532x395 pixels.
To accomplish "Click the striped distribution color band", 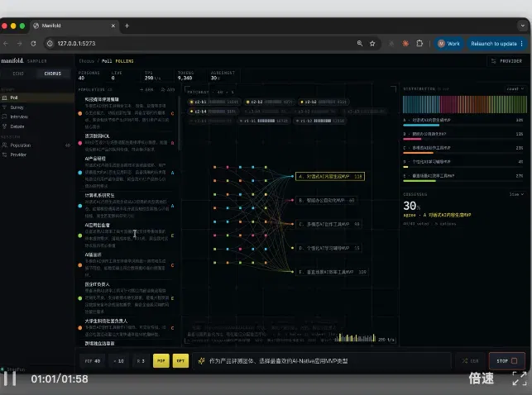I will pos(464,104).
